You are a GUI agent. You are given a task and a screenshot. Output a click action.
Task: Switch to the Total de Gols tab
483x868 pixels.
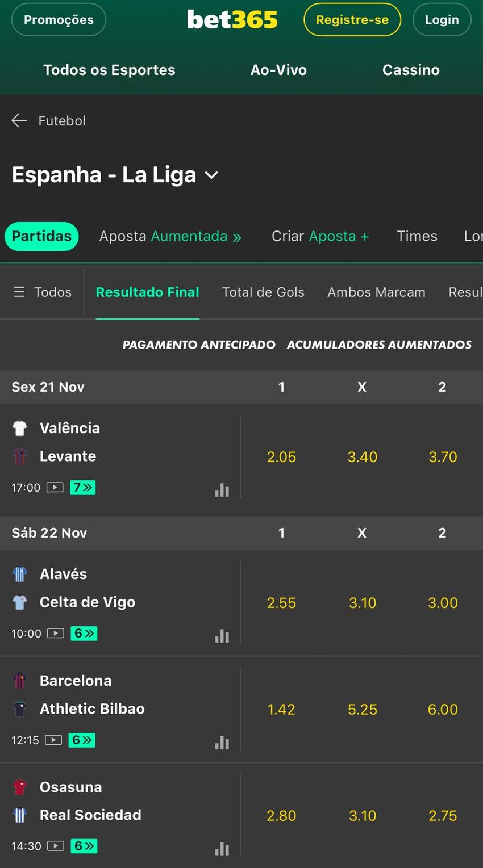(263, 291)
